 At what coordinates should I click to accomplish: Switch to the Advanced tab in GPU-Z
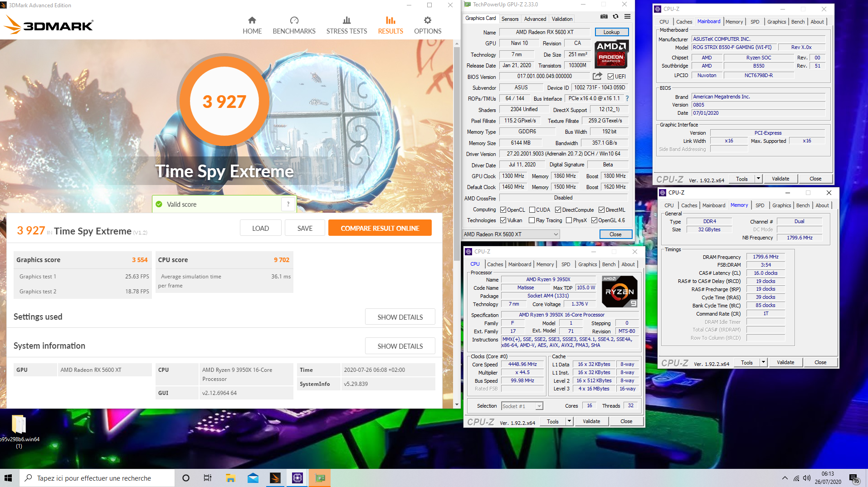[x=535, y=19]
